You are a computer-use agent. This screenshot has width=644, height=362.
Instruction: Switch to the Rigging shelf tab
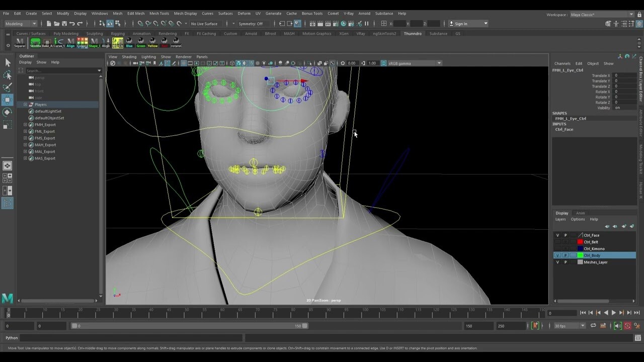pyautogui.click(x=117, y=34)
